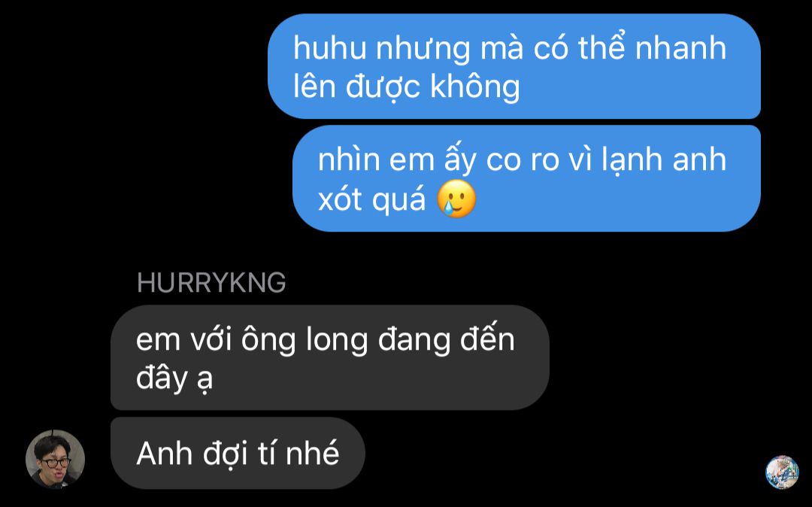The height and width of the screenshot is (507, 812).
Task: Click "đây ạ" text in gray bubble
Action: (174, 379)
